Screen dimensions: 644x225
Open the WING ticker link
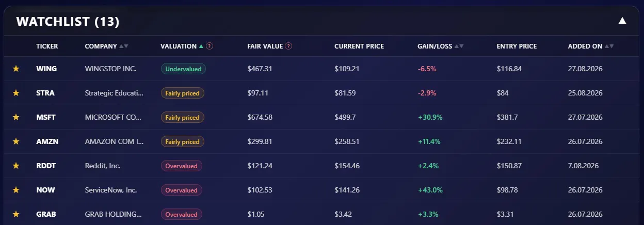tap(46, 69)
